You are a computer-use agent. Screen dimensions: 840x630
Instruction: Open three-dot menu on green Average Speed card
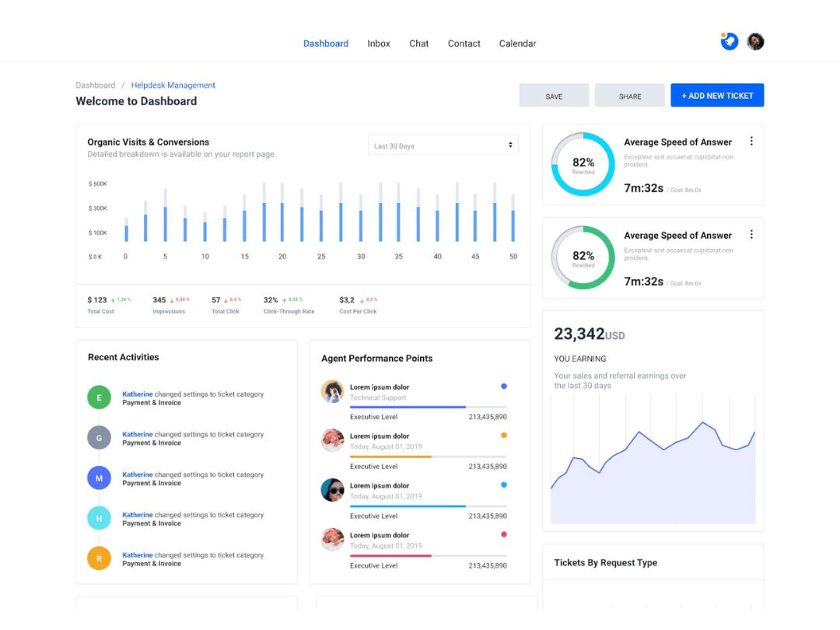[x=751, y=234]
